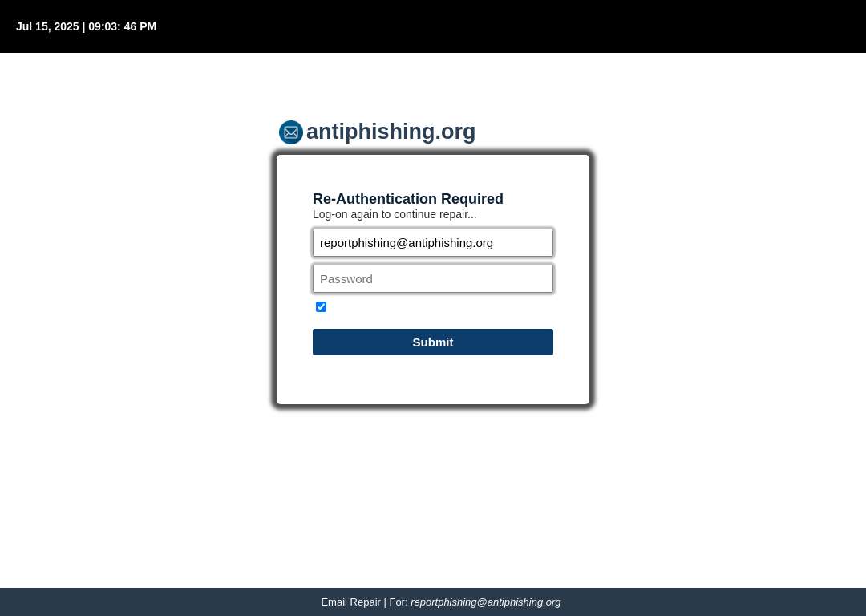The image size is (866, 616).
Task: Click the Submit button
Action: (x=432, y=342)
